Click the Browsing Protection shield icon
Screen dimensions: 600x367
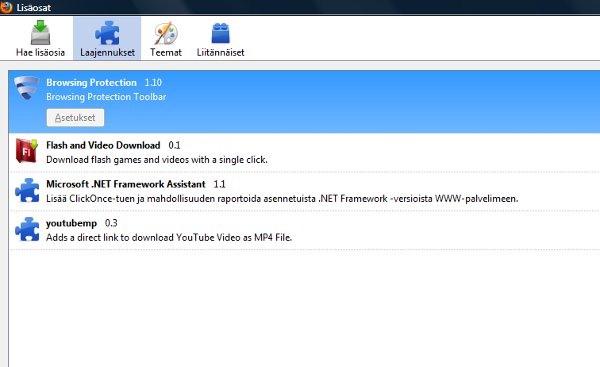pos(26,88)
